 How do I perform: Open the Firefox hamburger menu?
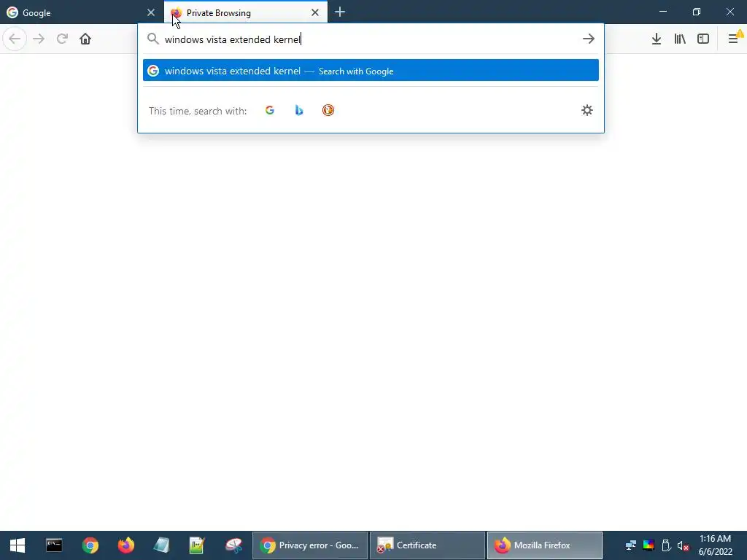(734, 39)
